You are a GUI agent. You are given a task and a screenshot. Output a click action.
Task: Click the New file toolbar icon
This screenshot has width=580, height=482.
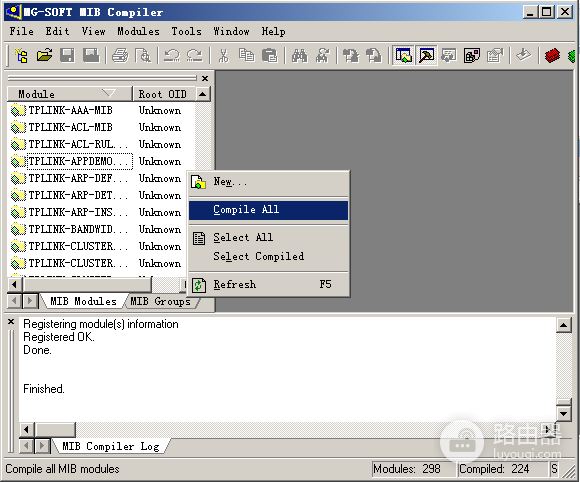click(x=21, y=56)
